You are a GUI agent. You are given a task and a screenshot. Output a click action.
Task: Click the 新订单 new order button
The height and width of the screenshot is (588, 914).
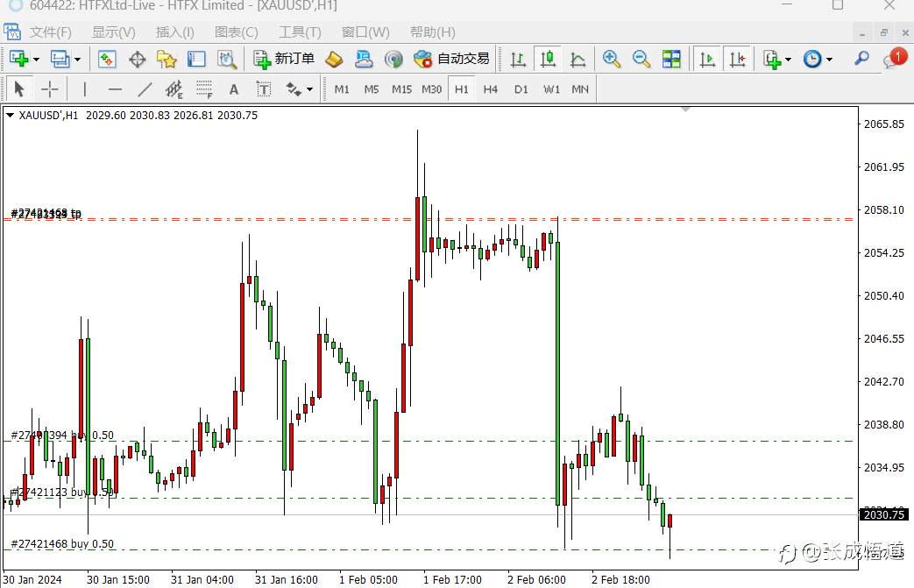click(x=284, y=59)
